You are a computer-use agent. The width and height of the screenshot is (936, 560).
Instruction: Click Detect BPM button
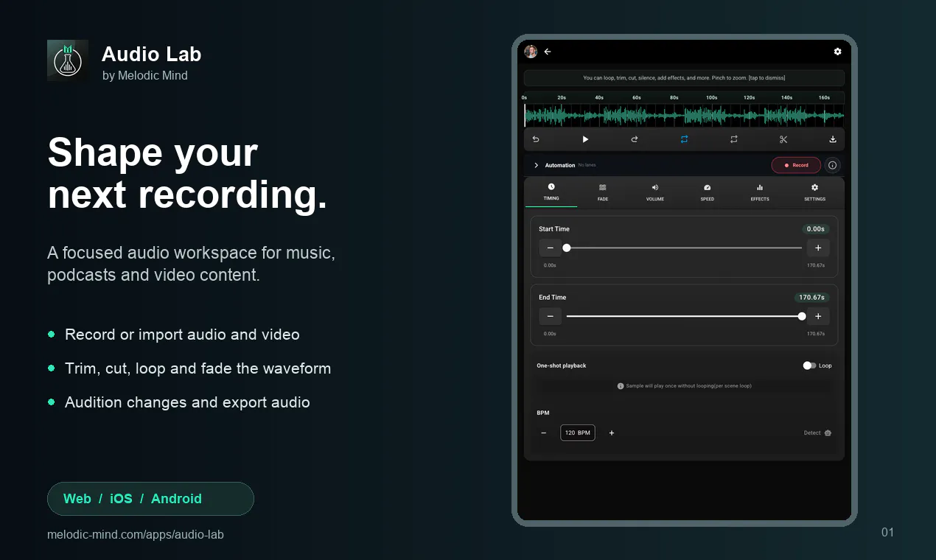(x=817, y=433)
